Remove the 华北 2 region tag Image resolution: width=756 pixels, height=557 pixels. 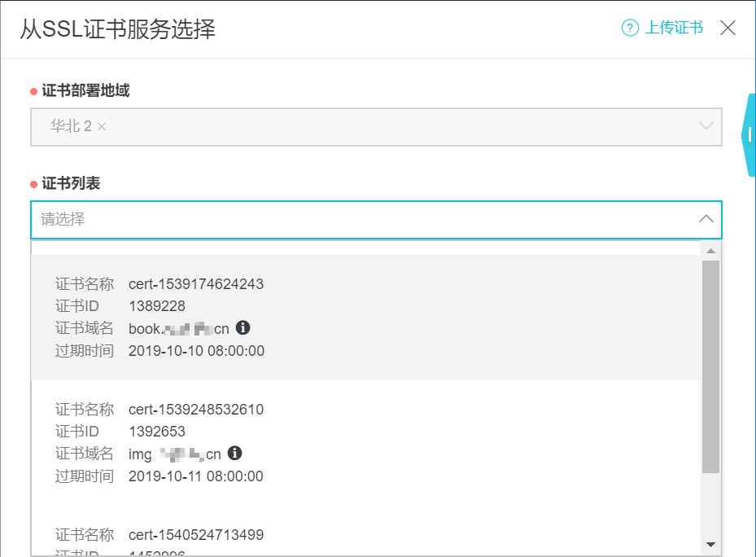pyautogui.click(x=102, y=127)
